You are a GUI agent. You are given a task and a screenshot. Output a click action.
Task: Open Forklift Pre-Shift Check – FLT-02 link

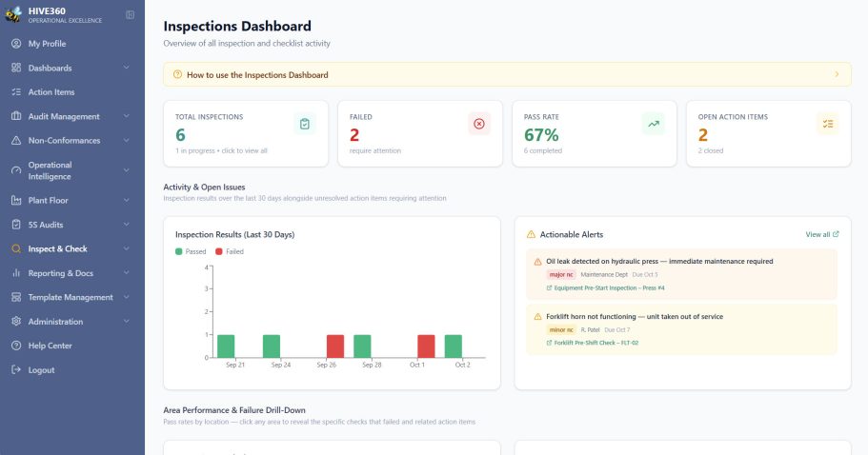[x=596, y=343]
